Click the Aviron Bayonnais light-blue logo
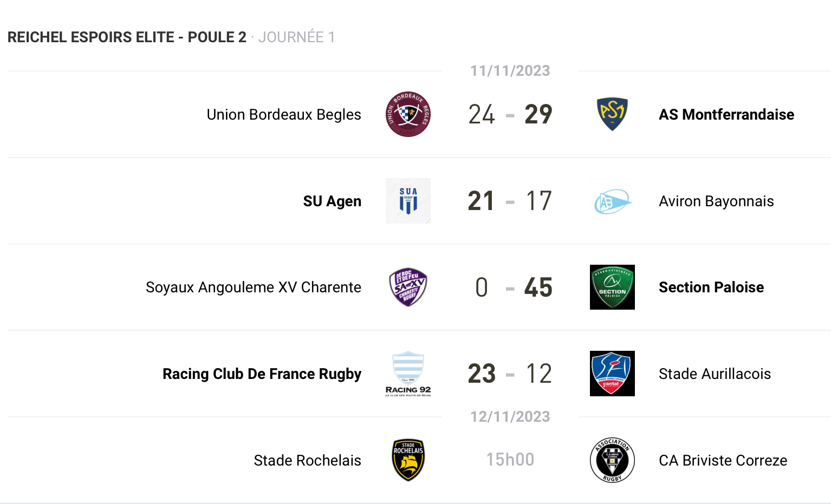The width and height of the screenshot is (831, 504). pyautogui.click(x=612, y=201)
